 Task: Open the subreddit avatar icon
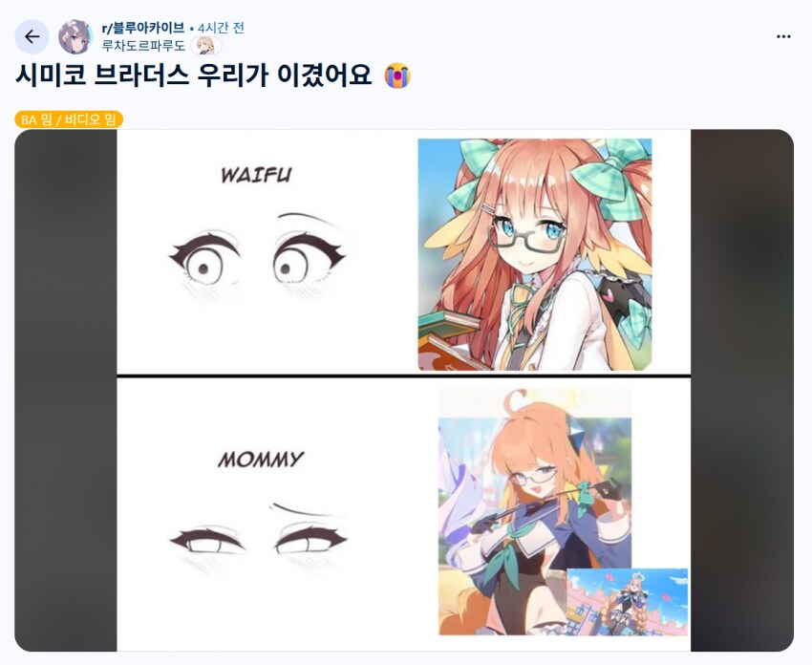tap(75, 36)
